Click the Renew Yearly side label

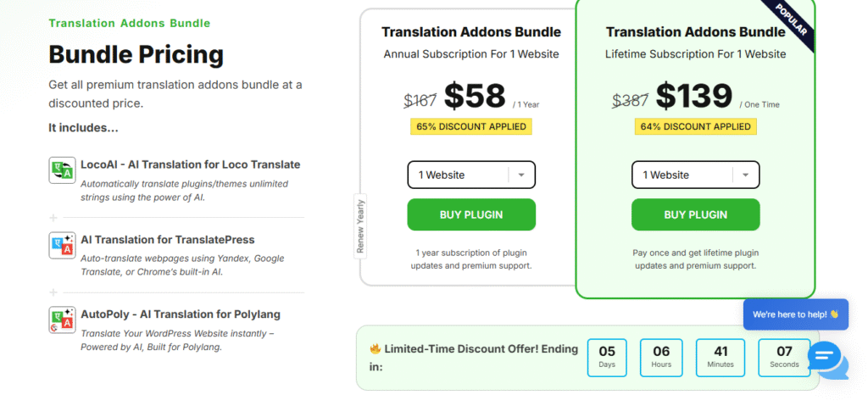point(360,226)
